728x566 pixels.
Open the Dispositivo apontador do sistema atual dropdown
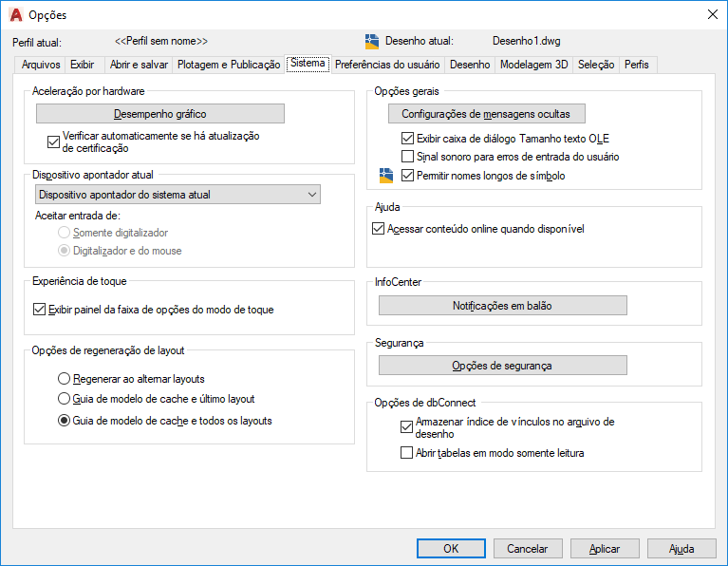177,195
